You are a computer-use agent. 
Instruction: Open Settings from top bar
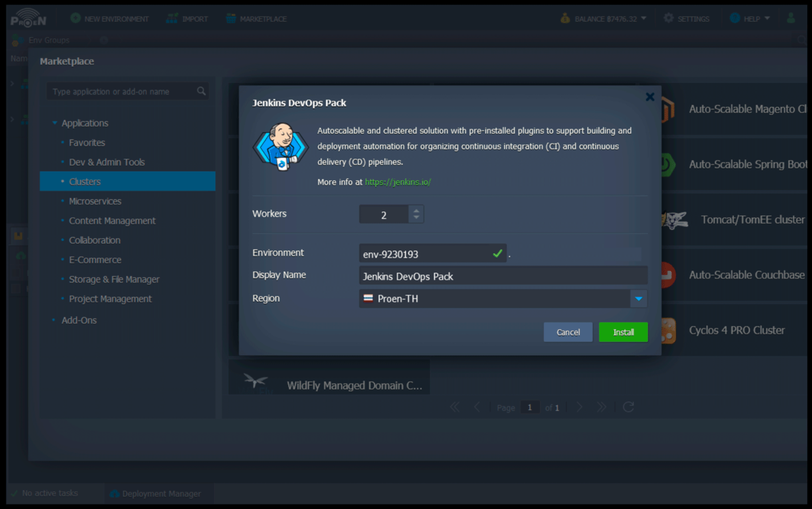(687, 19)
